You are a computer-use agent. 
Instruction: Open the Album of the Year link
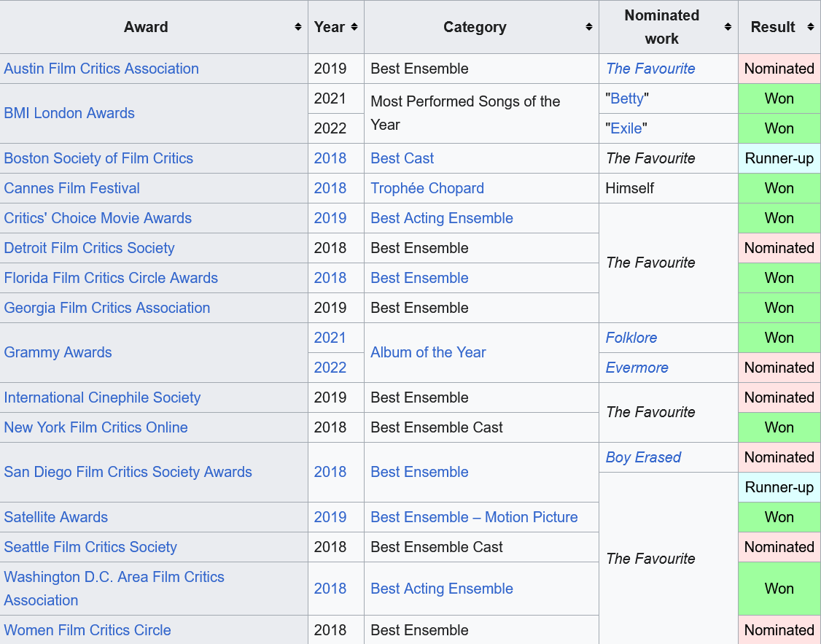[428, 352]
